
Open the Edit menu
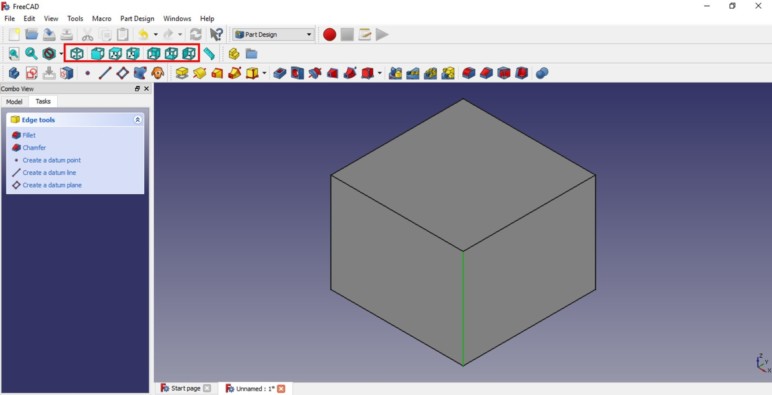30,19
